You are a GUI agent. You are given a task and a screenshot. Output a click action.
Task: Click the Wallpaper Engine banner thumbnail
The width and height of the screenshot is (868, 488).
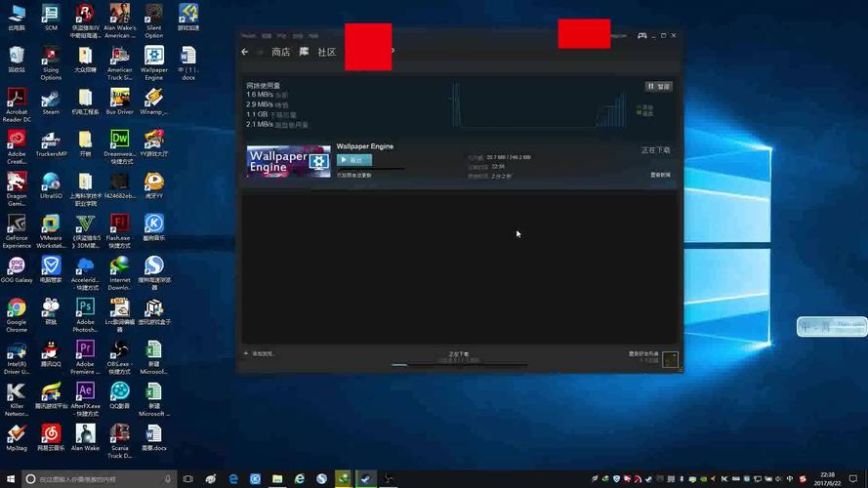pyautogui.click(x=288, y=161)
